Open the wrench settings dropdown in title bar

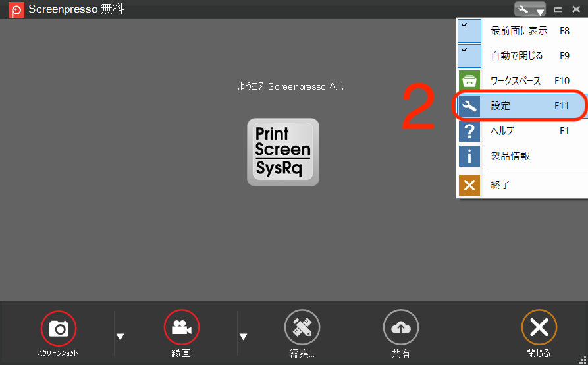point(529,9)
